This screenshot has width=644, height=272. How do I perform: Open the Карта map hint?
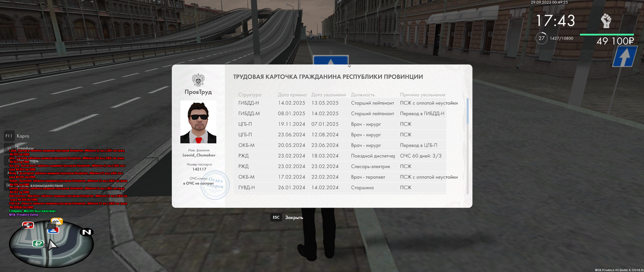(23, 136)
